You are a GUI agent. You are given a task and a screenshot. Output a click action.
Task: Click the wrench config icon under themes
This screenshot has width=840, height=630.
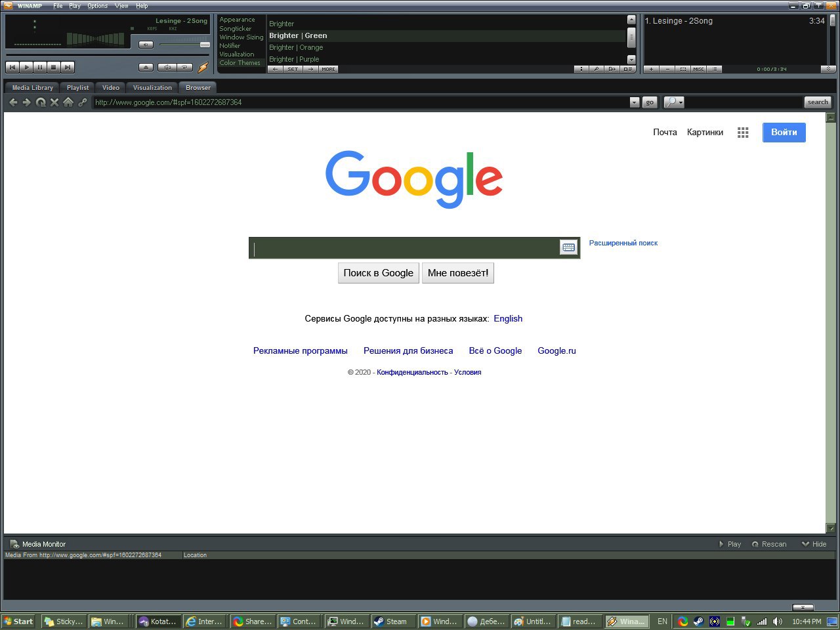(x=597, y=69)
